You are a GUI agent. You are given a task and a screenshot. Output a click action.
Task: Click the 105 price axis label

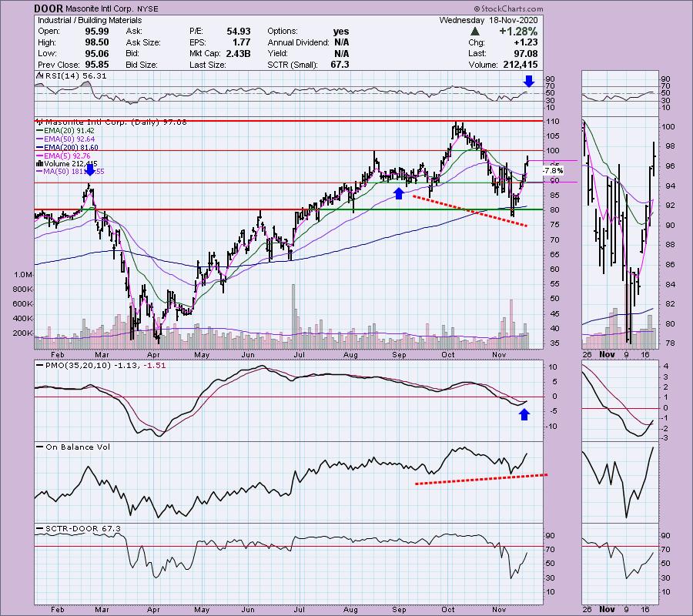point(554,136)
